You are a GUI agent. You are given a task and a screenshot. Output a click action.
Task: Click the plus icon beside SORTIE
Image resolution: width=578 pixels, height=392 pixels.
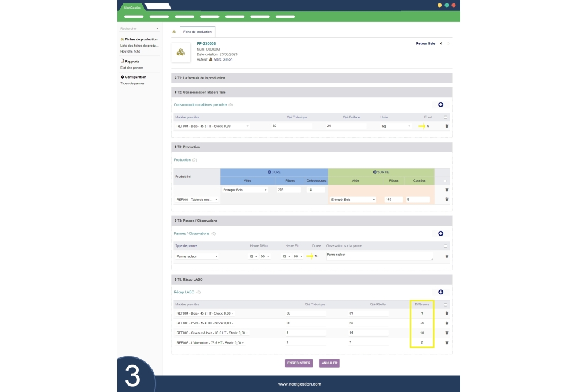375,172
